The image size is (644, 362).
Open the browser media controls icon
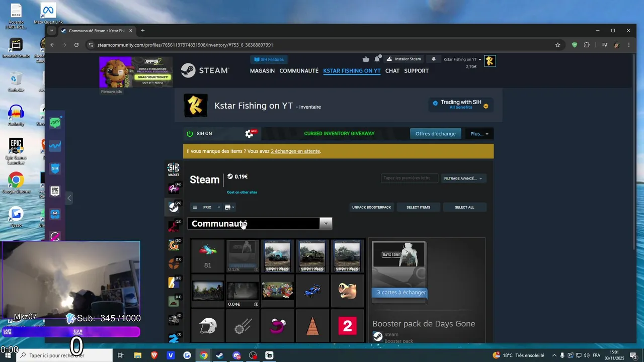tap(605, 45)
